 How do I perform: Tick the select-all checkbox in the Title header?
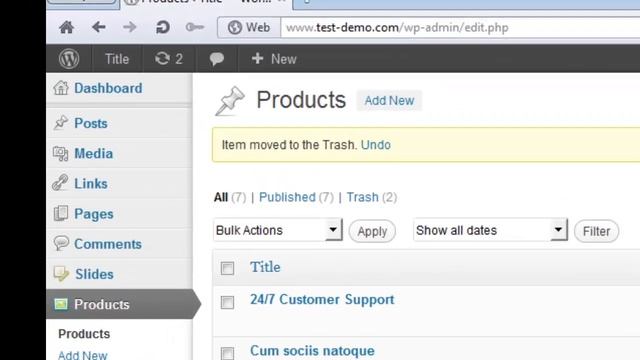point(227,268)
